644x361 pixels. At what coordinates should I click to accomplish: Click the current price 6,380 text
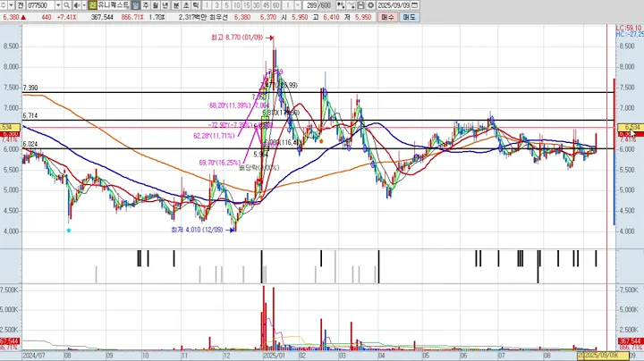(11, 17)
